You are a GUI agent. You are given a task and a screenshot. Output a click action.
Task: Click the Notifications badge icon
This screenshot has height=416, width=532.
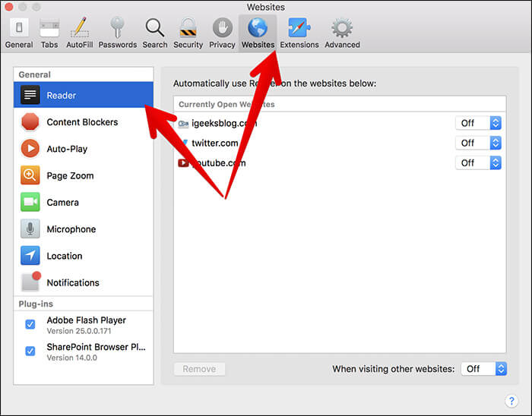click(x=30, y=282)
